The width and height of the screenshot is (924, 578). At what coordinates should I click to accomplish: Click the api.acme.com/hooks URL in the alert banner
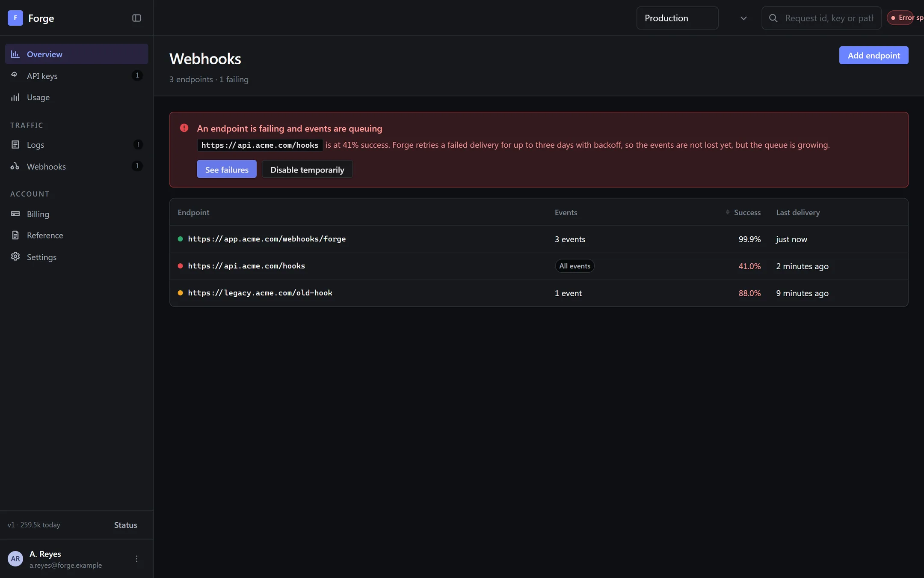(260, 145)
